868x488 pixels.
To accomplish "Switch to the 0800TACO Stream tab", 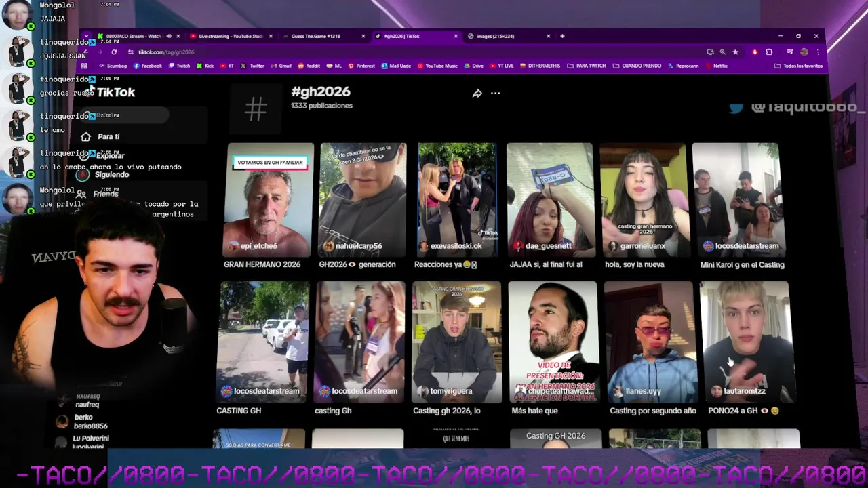I will coord(132,36).
